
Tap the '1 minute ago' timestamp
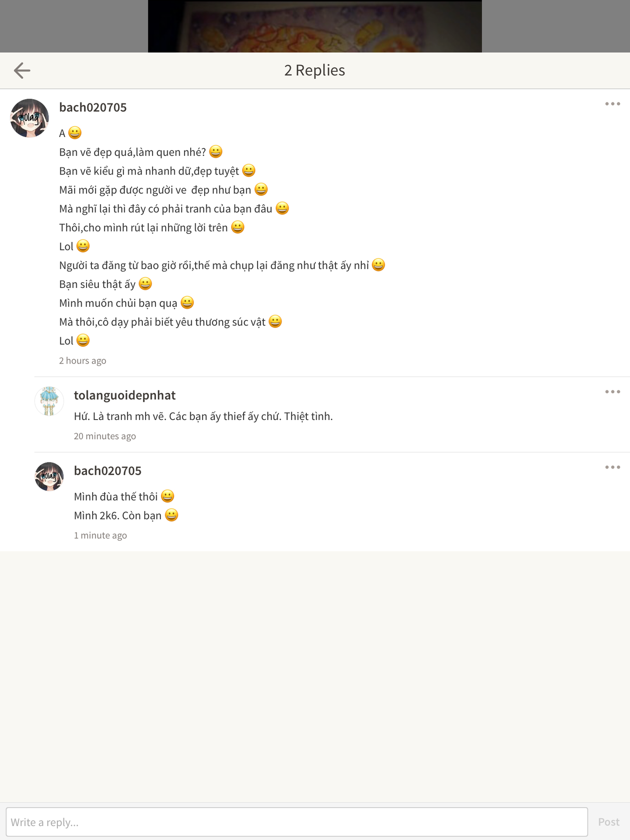click(100, 536)
